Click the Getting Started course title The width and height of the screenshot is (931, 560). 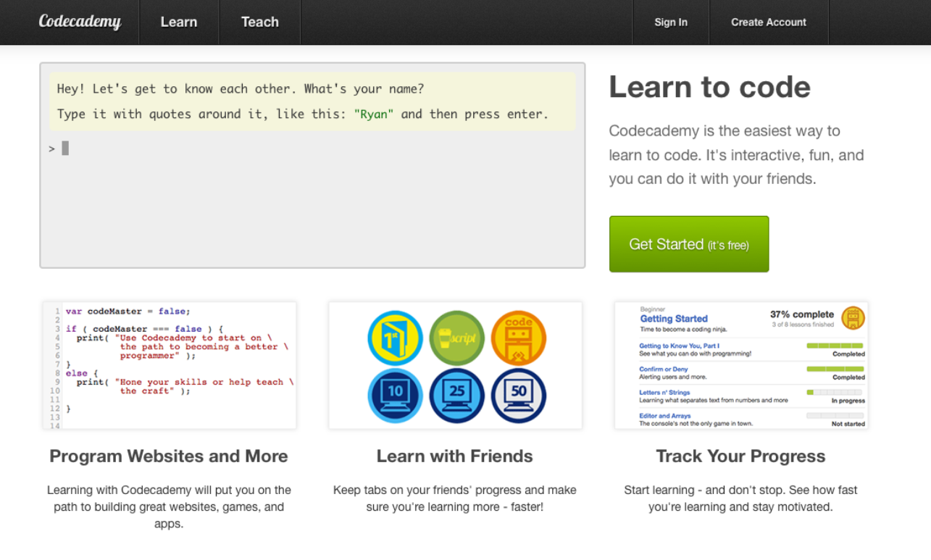tap(674, 319)
